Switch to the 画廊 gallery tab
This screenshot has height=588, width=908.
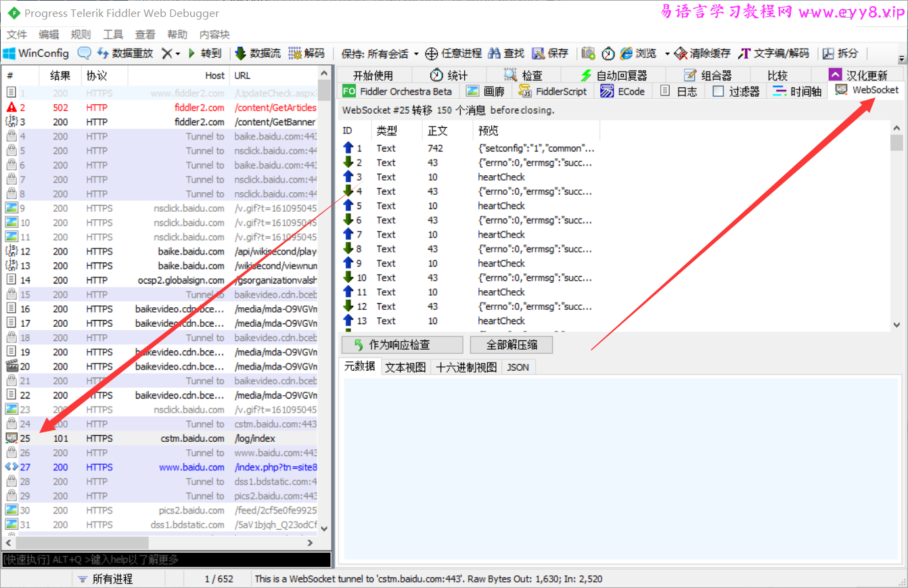click(x=485, y=91)
